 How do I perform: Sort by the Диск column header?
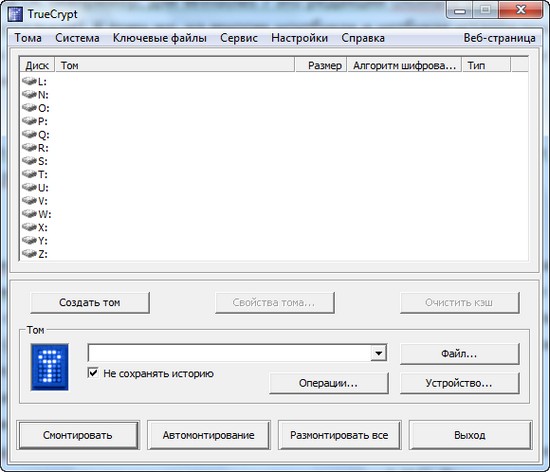37,65
